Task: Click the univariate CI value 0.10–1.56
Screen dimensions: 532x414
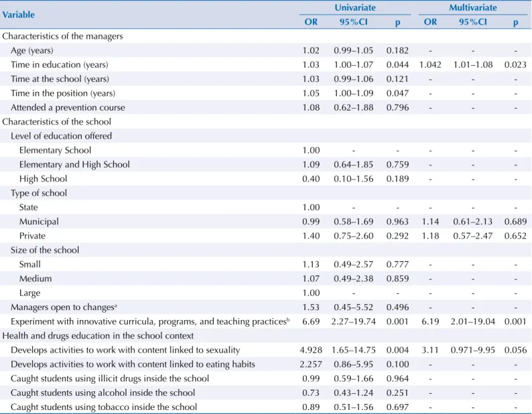Action: click(x=354, y=179)
